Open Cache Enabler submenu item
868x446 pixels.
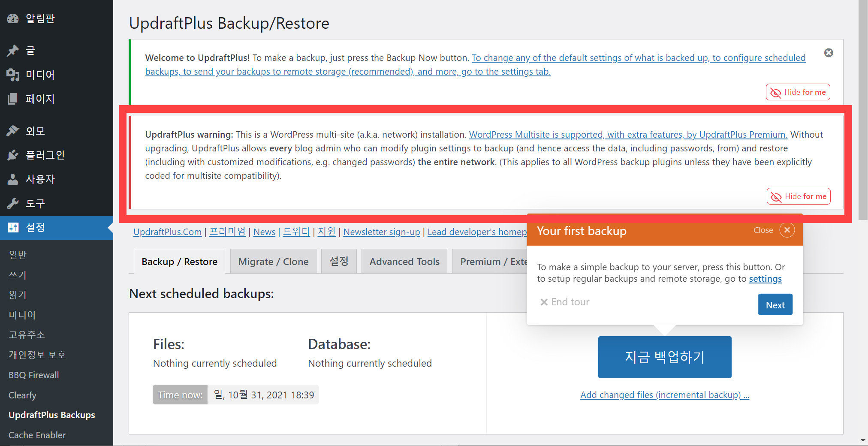[37, 435]
